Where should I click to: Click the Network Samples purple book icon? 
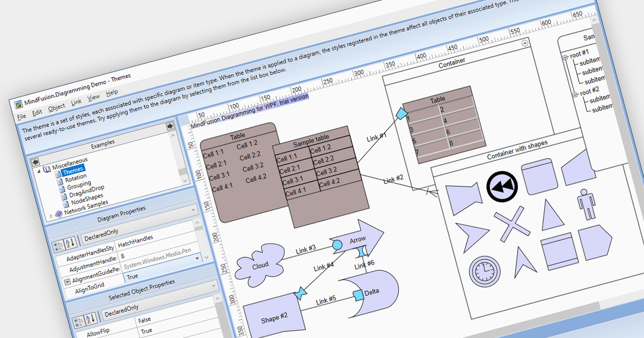[58, 213]
